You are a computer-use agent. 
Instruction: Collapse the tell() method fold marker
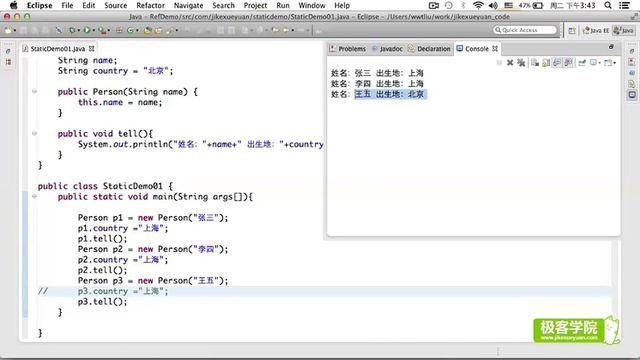(x=34, y=133)
